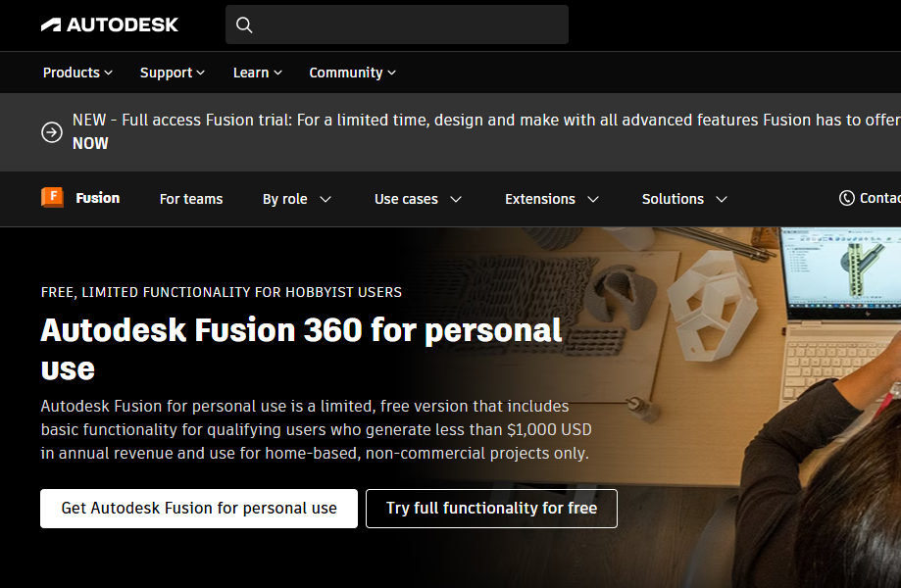Open the Full access Fusion trial banner
This screenshot has height=588, width=901.
pos(485,131)
